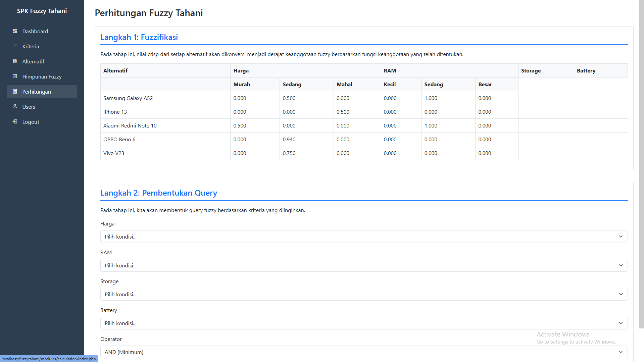Click the OPPO Reno 6 row name
Image resolution: width=644 pixels, height=362 pixels.
point(119,139)
